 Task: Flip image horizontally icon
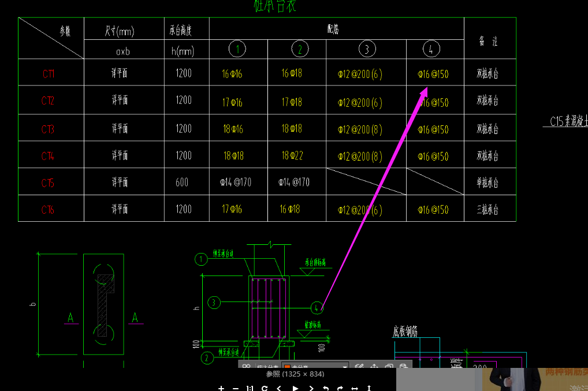(355, 388)
